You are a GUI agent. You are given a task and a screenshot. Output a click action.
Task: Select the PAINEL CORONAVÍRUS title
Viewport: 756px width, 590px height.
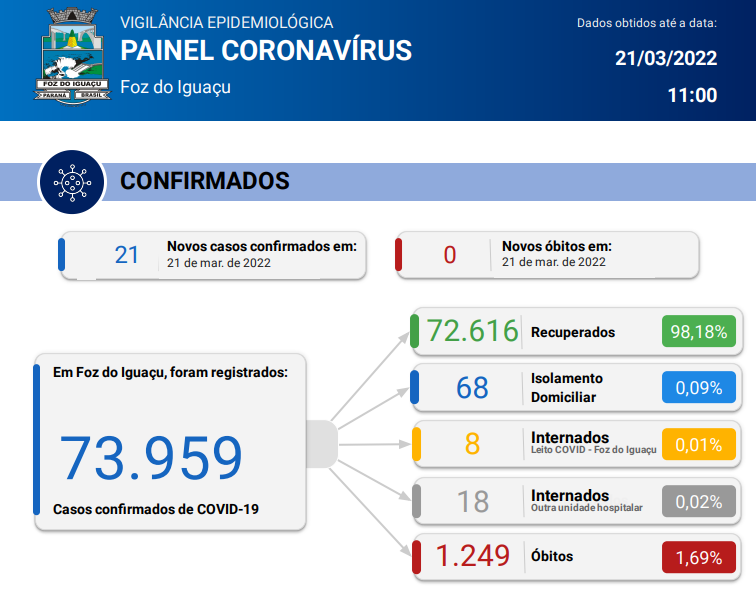266,51
